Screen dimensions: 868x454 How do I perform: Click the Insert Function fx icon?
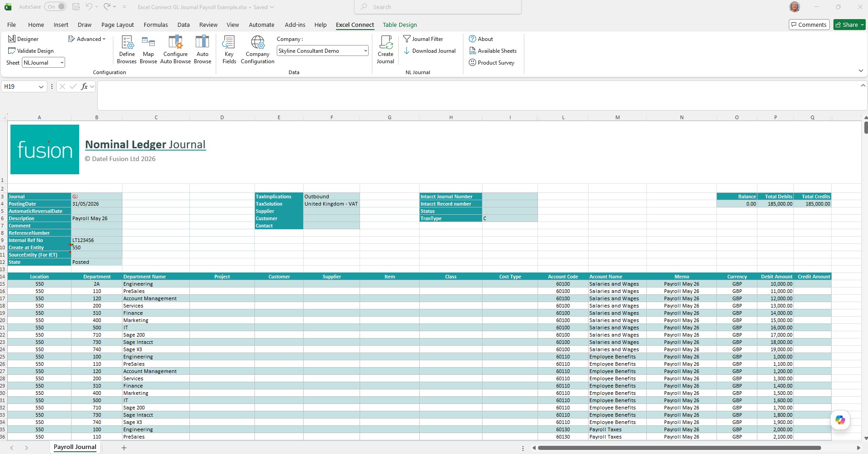tap(84, 86)
